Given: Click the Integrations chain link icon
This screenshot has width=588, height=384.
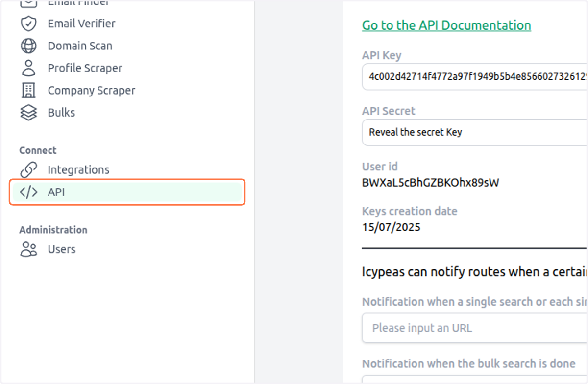Looking at the screenshot, I should [28, 170].
